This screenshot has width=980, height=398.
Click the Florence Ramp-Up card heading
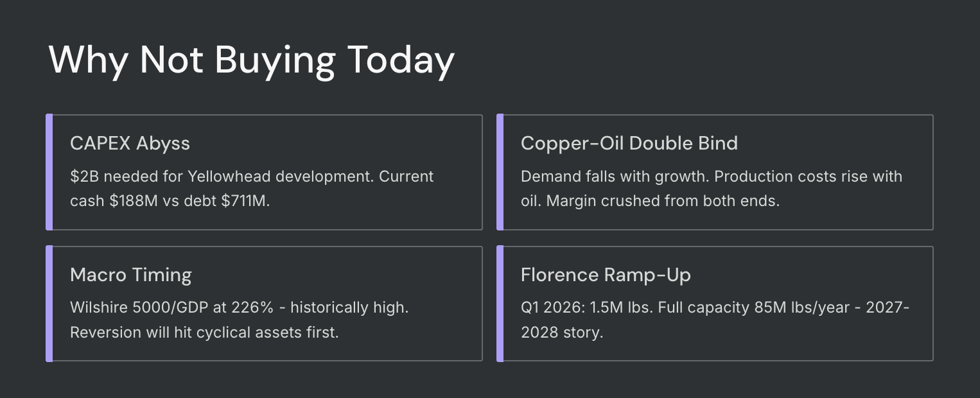pos(606,275)
